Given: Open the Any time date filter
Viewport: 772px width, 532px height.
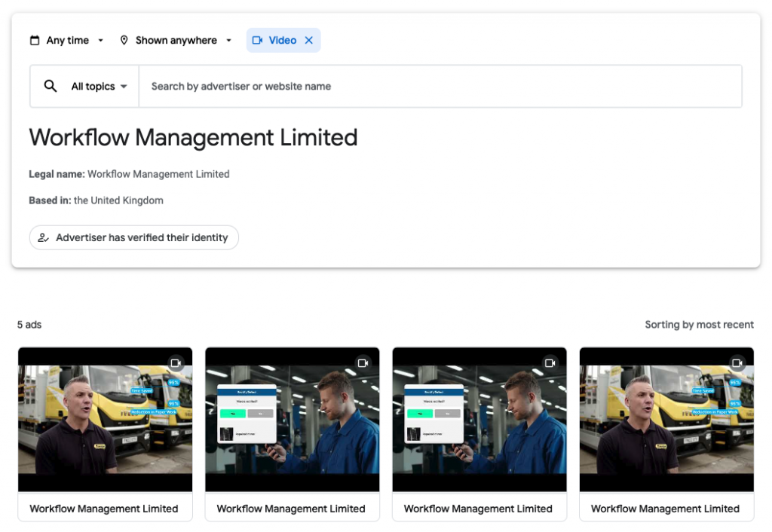Looking at the screenshot, I should [x=66, y=40].
